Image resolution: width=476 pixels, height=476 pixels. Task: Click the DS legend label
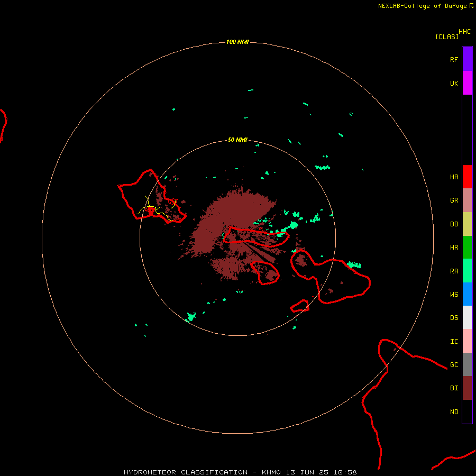point(454,318)
